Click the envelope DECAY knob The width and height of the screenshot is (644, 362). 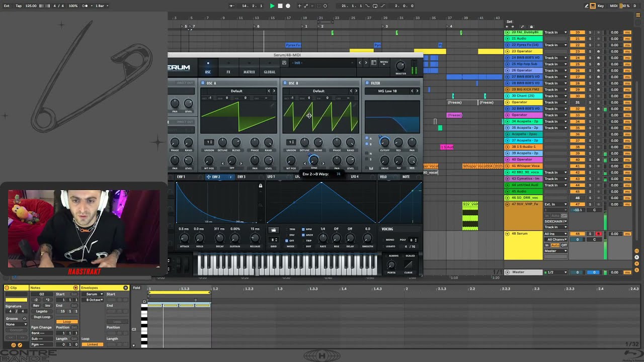220,238
